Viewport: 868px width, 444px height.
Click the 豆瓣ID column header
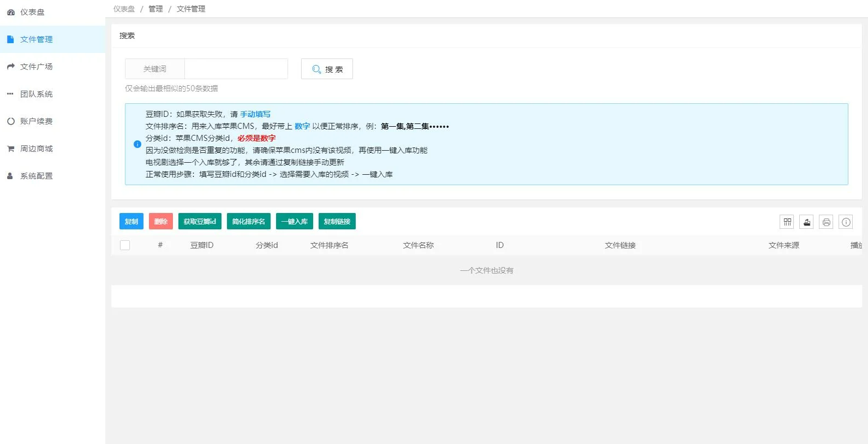pos(202,245)
